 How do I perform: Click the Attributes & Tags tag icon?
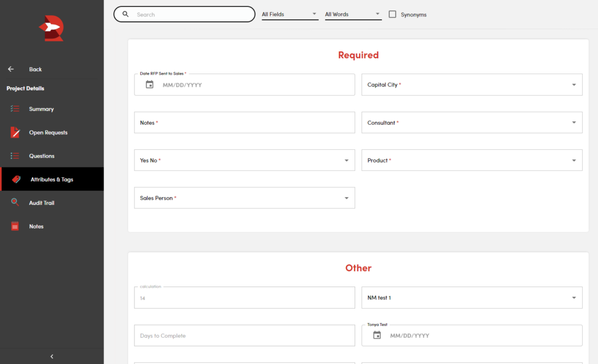coord(16,179)
